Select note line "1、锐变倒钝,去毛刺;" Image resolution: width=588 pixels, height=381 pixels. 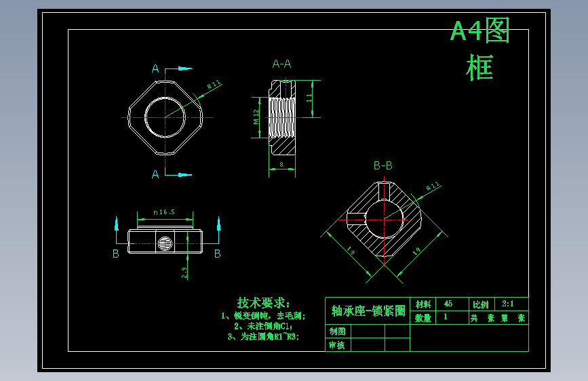click(x=263, y=316)
